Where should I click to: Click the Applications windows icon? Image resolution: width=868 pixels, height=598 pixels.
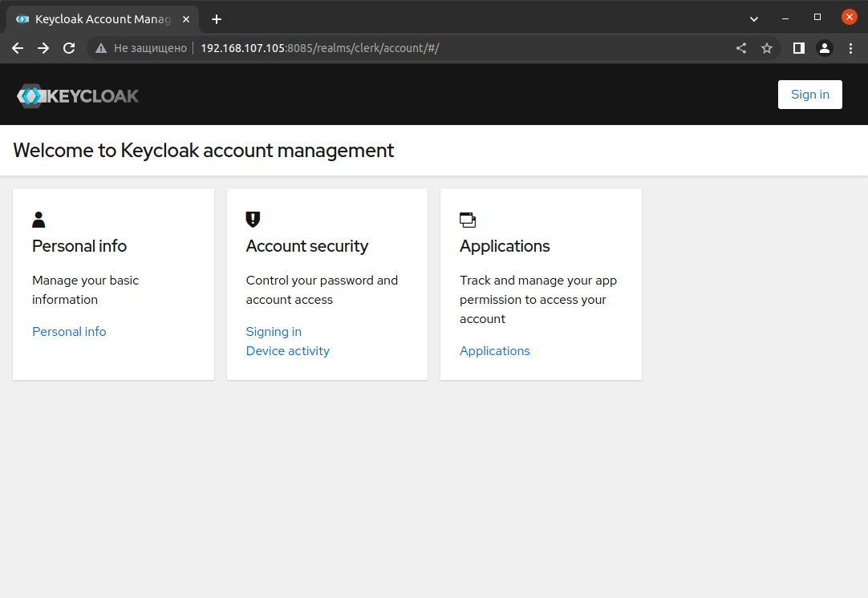[468, 220]
